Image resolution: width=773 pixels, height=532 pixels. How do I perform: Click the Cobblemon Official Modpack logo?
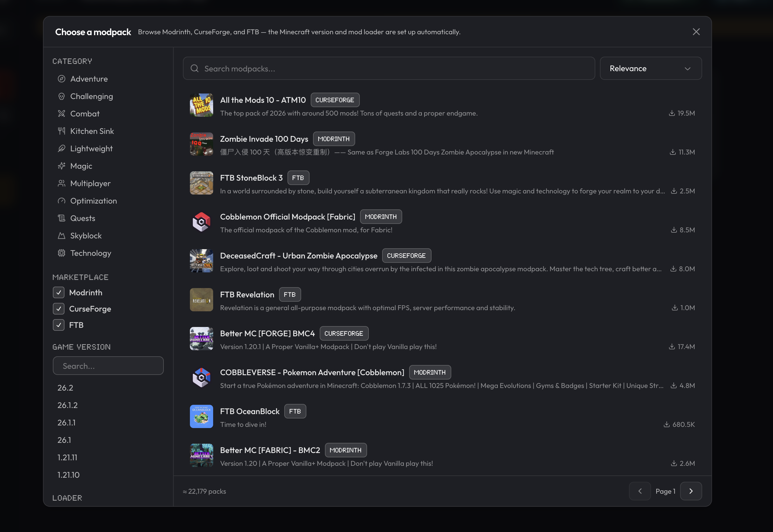tap(201, 222)
